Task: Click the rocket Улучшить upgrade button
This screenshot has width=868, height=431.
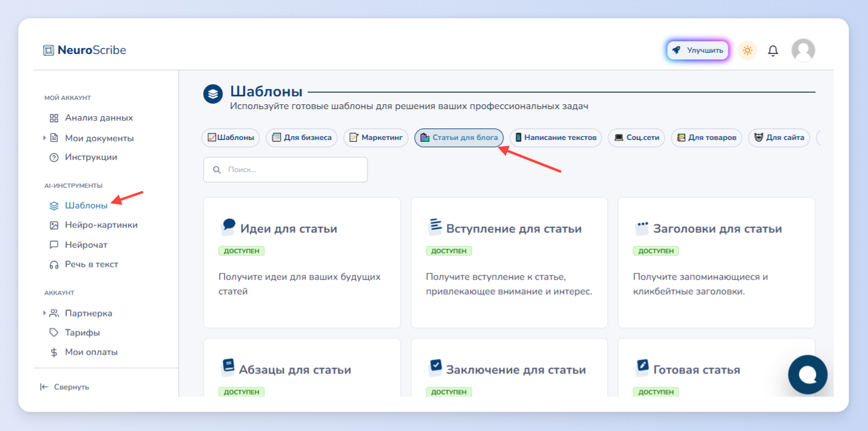Action: click(698, 50)
